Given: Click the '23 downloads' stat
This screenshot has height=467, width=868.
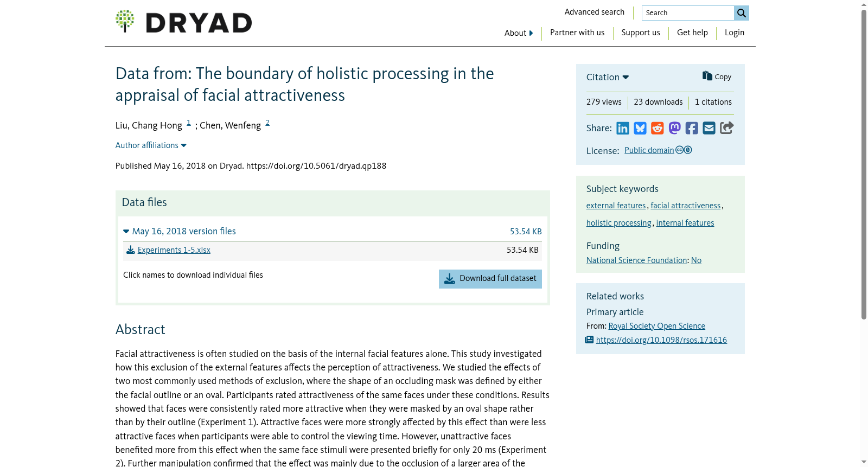Looking at the screenshot, I should point(659,102).
